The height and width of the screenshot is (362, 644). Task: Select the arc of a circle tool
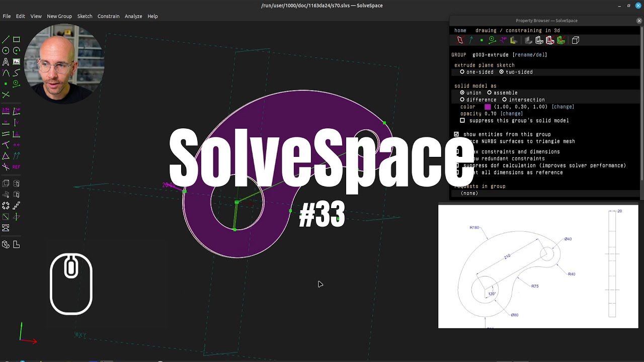click(x=17, y=51)
